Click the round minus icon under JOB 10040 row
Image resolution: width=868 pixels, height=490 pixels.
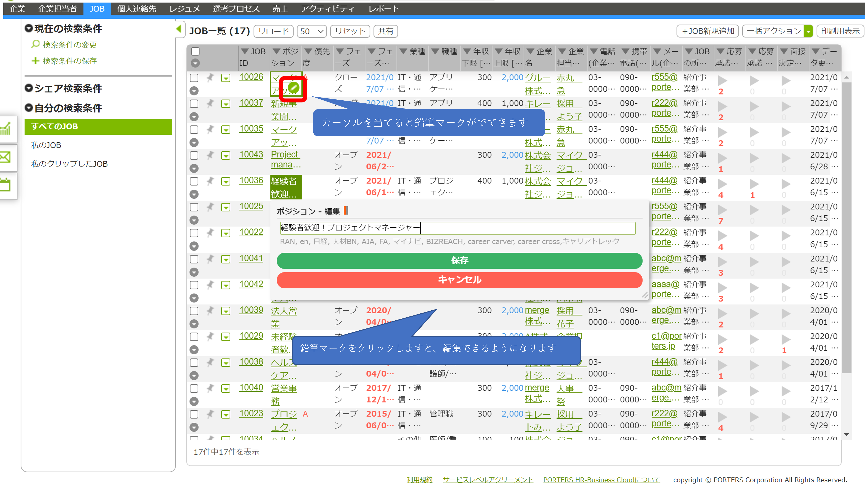click(x=194, y=401)
